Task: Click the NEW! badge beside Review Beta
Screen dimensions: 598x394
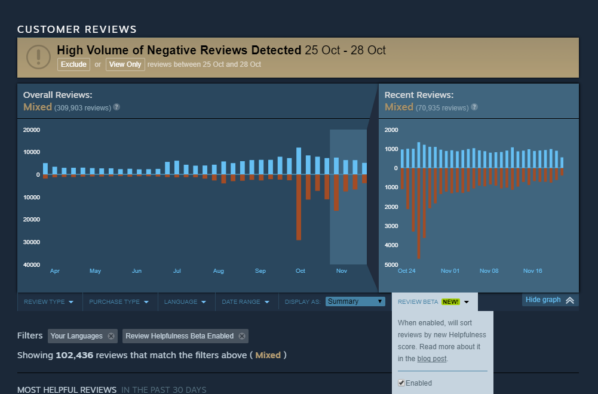Action: point(450,302)
